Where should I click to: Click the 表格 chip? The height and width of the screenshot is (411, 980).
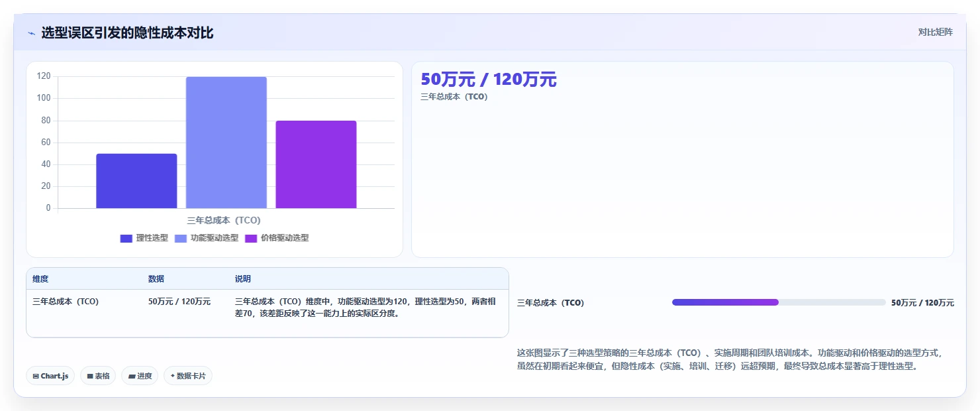click(98, 376)
